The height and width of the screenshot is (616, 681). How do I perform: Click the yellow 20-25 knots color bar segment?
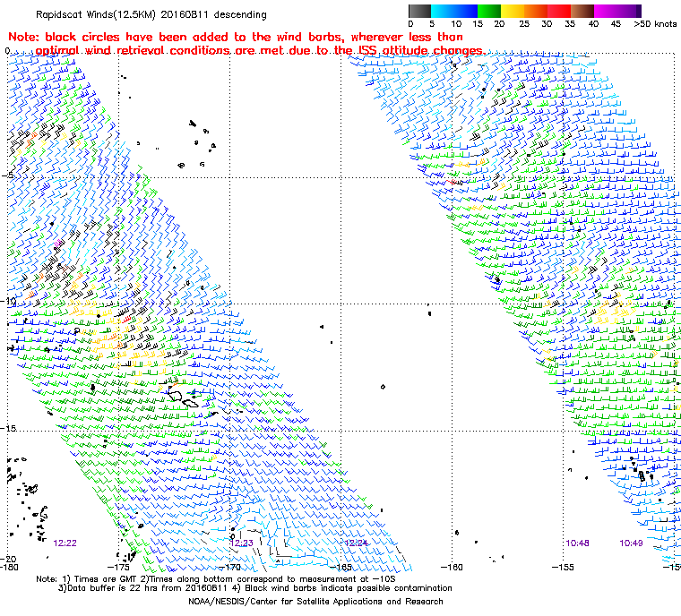click(x=513, y=11)
